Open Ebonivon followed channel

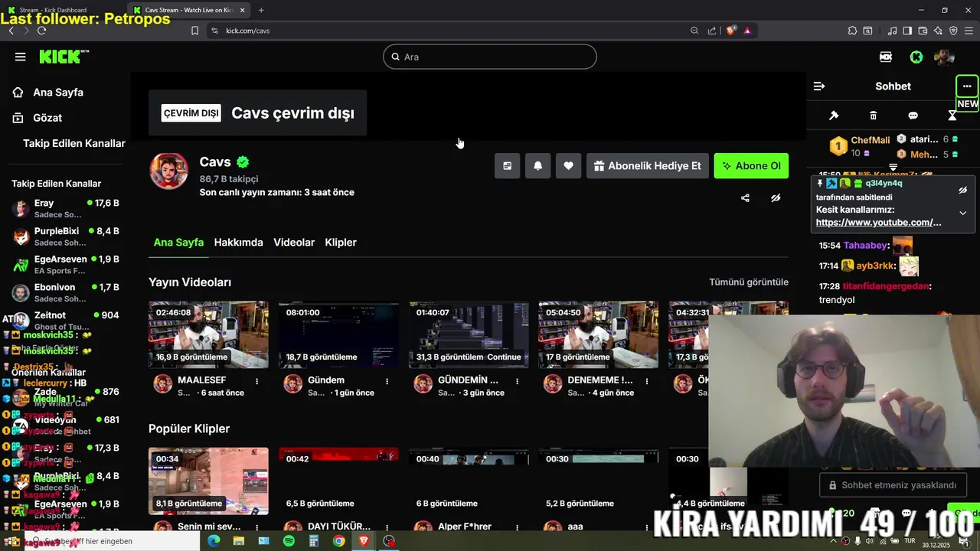tap(66, 292)
